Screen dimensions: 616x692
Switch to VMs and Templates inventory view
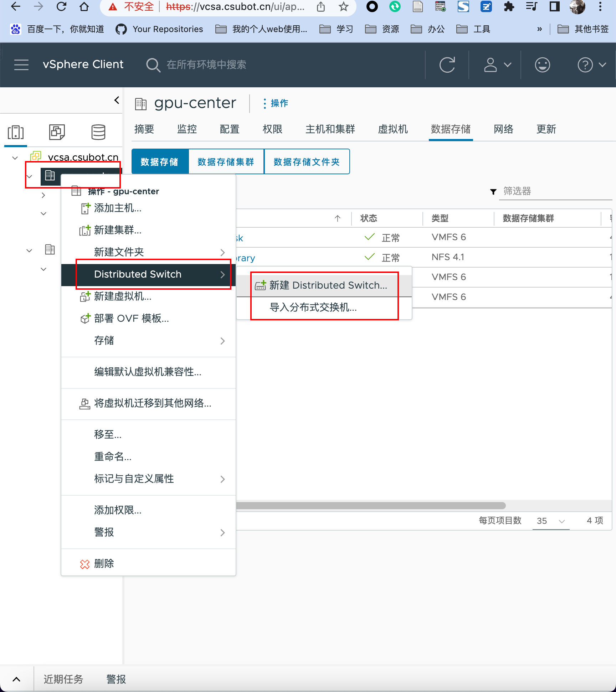57,132
